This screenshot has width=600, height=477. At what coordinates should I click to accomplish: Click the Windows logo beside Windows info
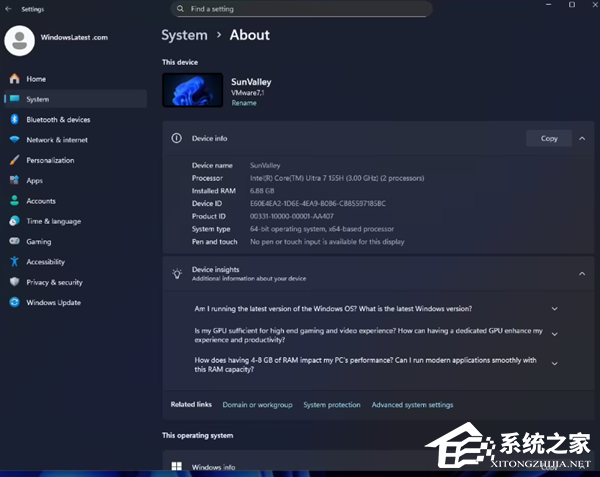176,466
